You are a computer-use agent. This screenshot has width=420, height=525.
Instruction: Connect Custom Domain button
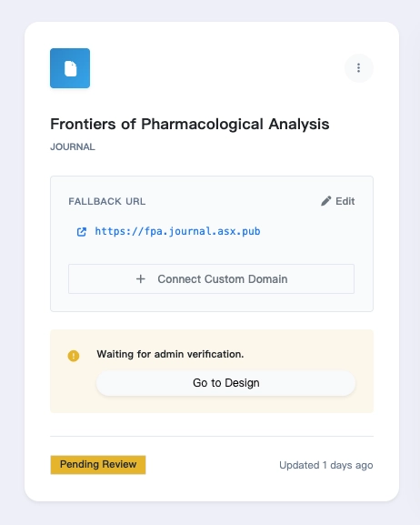[212, 279]
